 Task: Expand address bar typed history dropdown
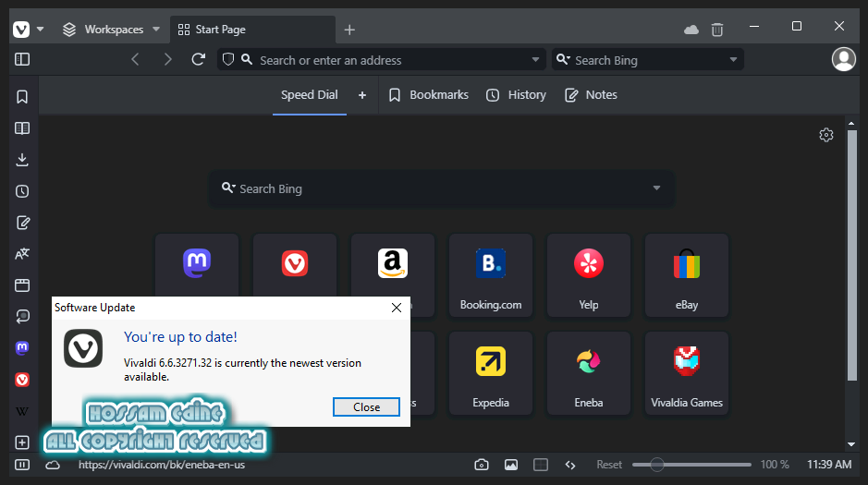535,59
